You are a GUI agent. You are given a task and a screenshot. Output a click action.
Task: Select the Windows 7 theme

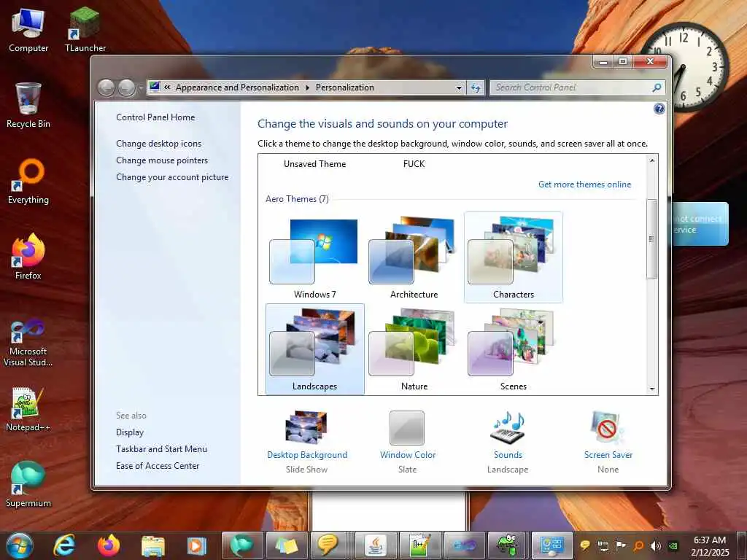click(314, 257)
